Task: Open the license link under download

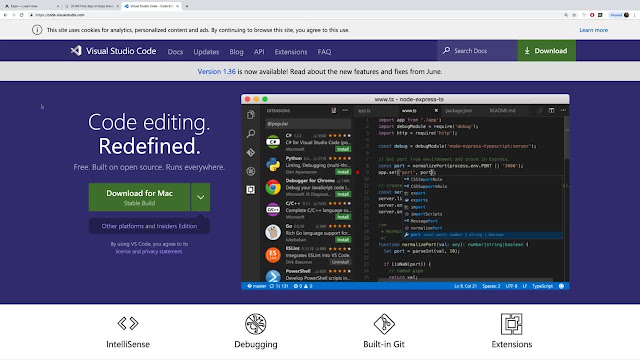Action: tap(123, 251)
